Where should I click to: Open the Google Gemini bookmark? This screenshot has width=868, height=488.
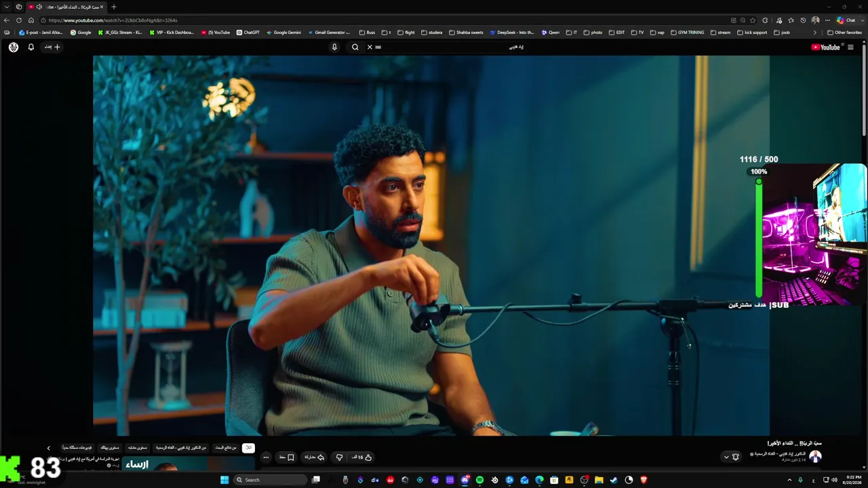[x=283, y=33]
